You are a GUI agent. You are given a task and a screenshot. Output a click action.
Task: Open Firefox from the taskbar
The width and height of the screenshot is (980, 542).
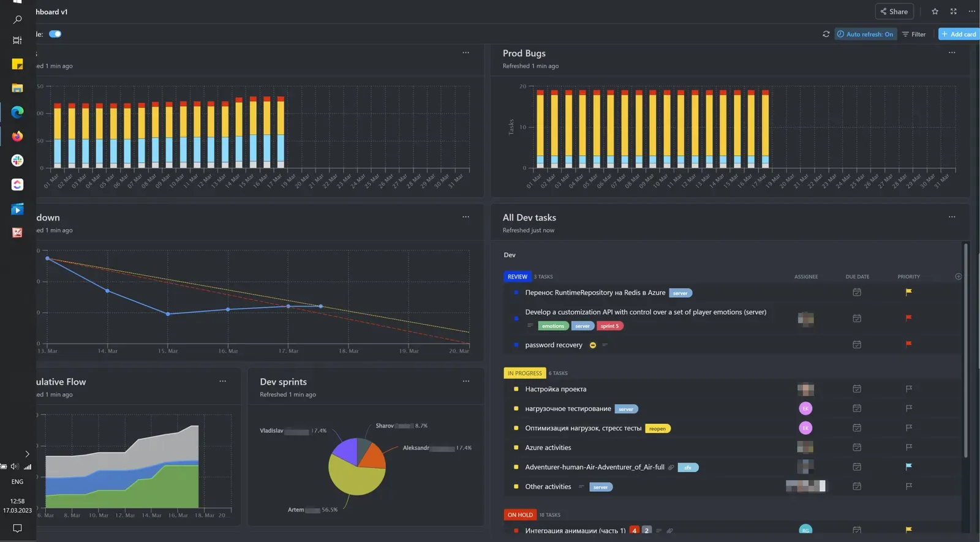pyautogui.click(x=17, y=136)
